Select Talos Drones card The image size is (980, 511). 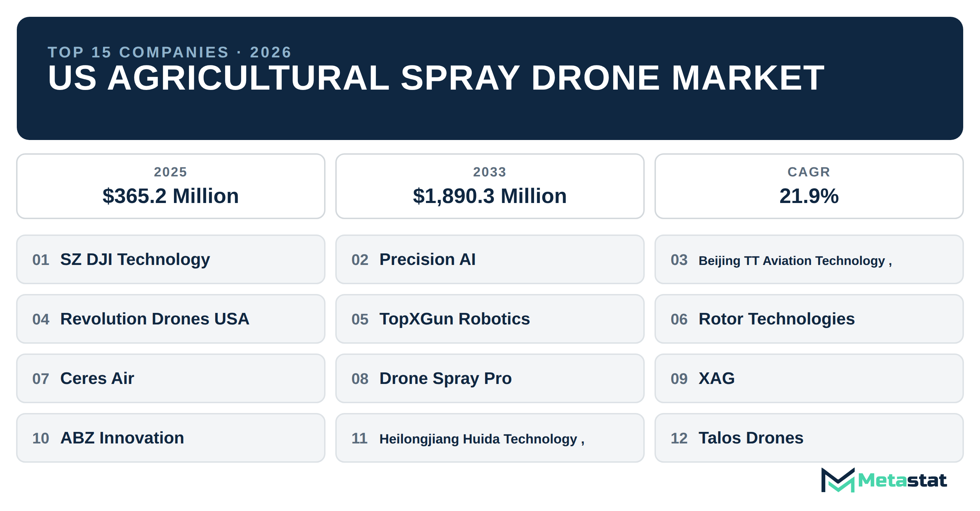click(809, 438)
